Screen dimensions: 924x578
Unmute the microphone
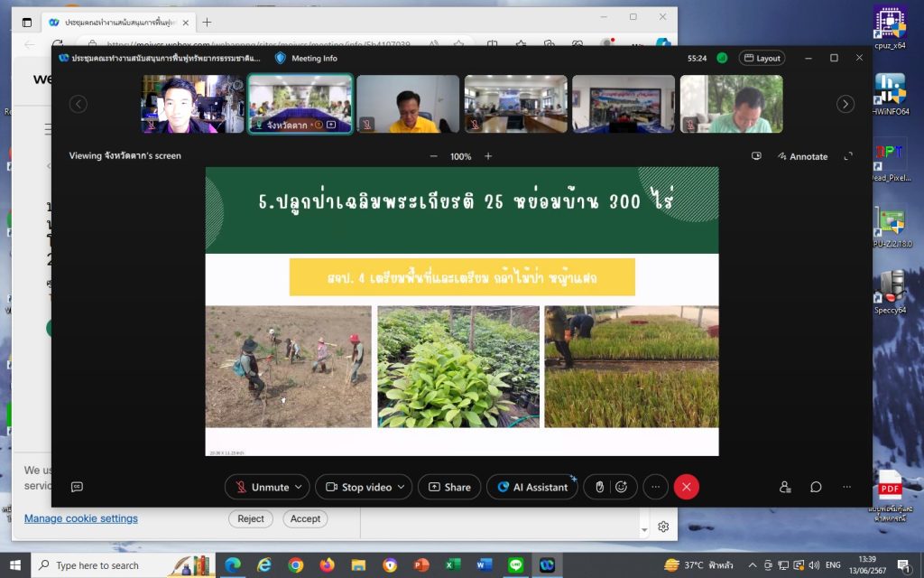point(263,487)
